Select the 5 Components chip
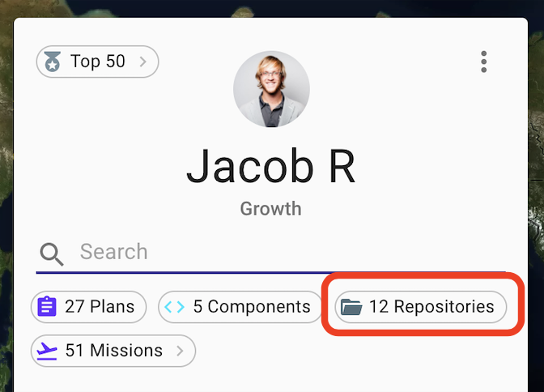 click(x=240, y=307)
